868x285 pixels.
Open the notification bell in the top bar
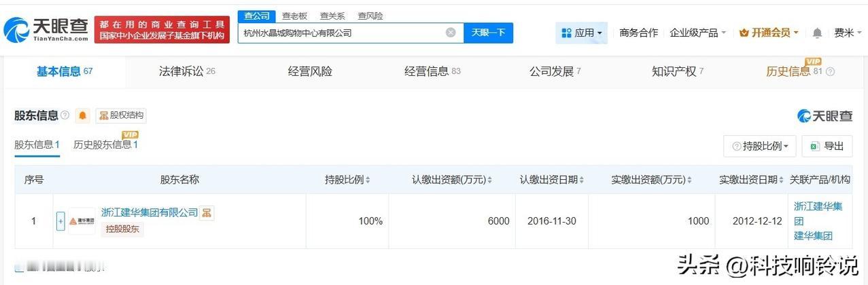click(817, 33)
